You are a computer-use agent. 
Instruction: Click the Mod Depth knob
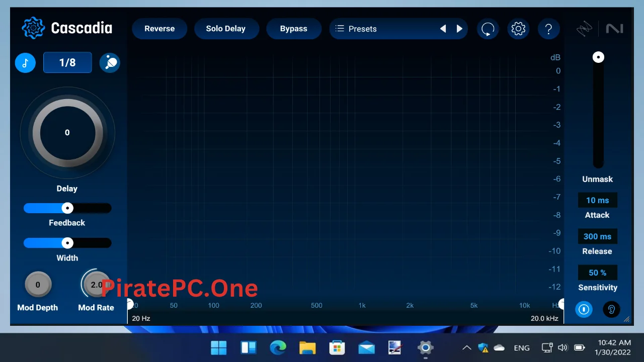point(38,285)
